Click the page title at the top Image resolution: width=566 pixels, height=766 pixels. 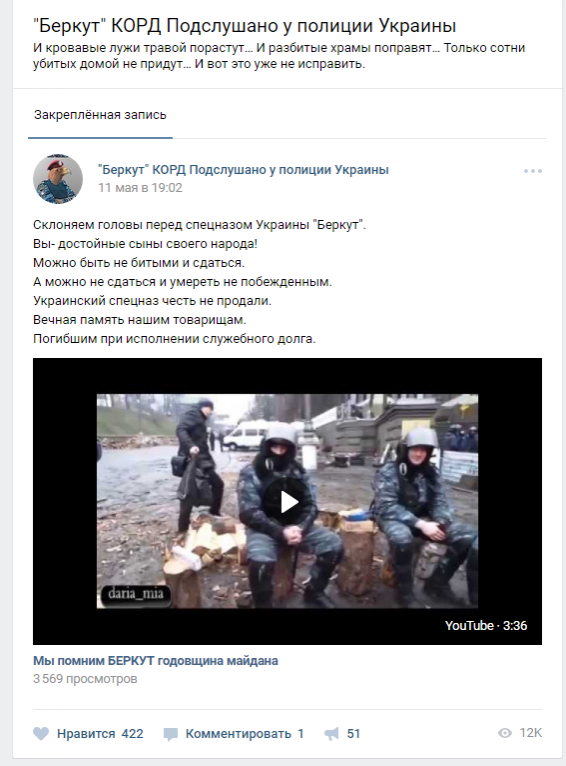click(x=245, y=25)
